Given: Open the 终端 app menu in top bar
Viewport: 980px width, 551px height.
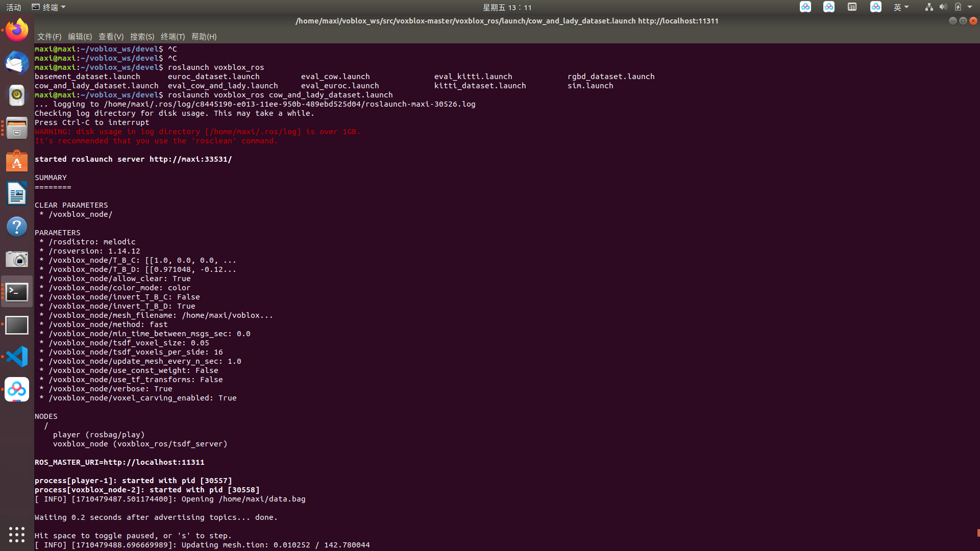Looking at the screenshot, I should pos(49,7).
